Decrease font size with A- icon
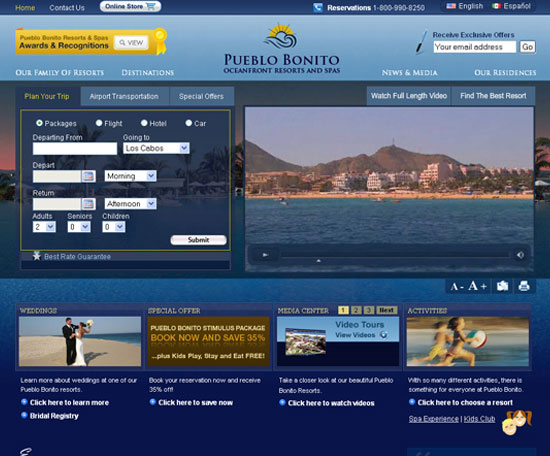The height and width of the screenshot is (456, 550). point(457,287)
